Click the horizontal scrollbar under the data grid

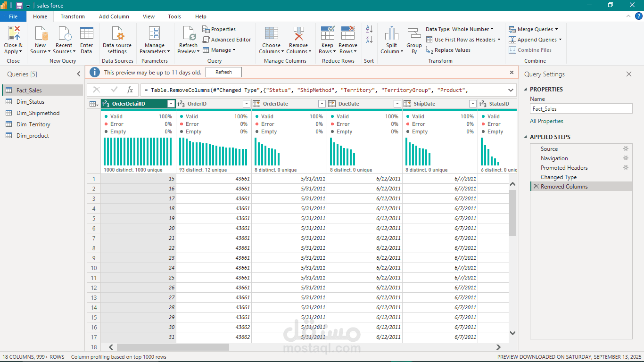click(173, 347)
